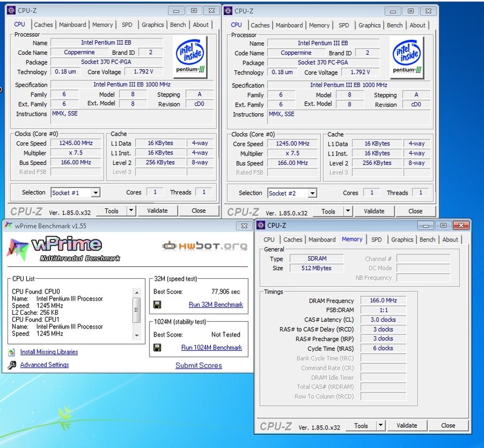Minimize the CPU-Z Memory window
Screen dimensions: 484x448
(x=426, y=225)
